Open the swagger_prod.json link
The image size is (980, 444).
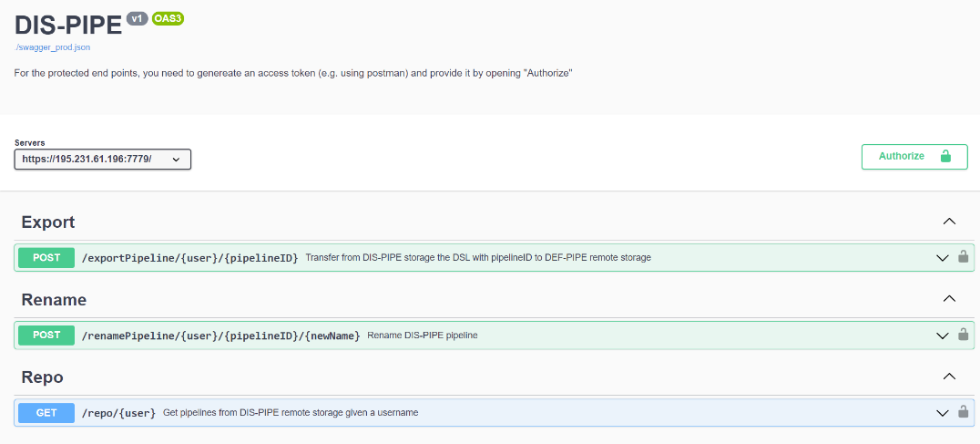coord(56,47)
